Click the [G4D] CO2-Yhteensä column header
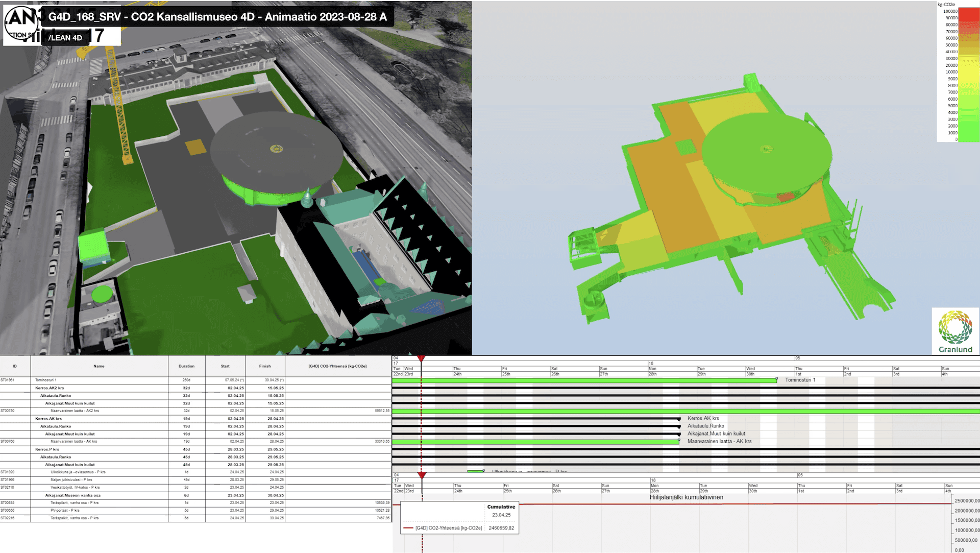The height and width of the screenshot is (553, 980). pos(337,366)
